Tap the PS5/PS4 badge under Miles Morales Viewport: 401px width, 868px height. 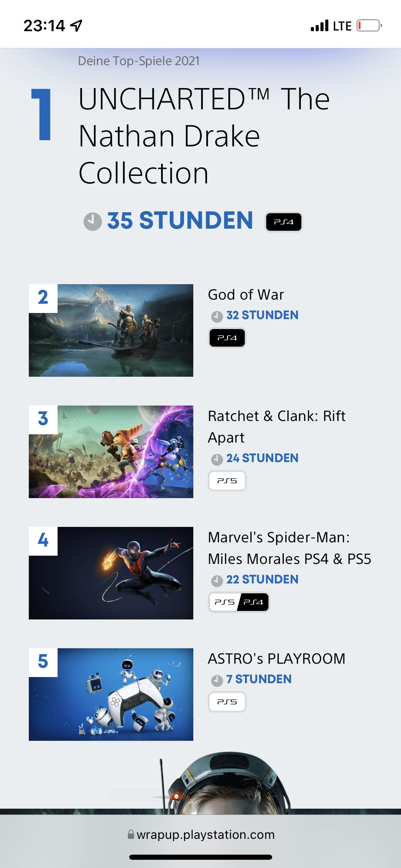pos(239,602)
